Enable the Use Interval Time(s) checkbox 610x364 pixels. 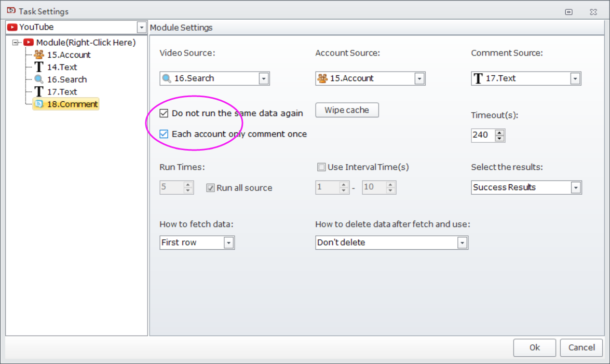coord(321,167)
